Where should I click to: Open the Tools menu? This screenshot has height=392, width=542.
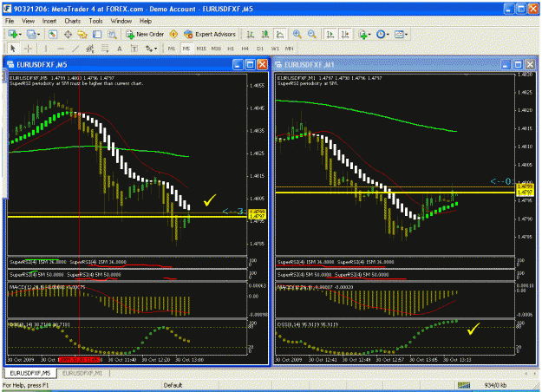(95, 21)
